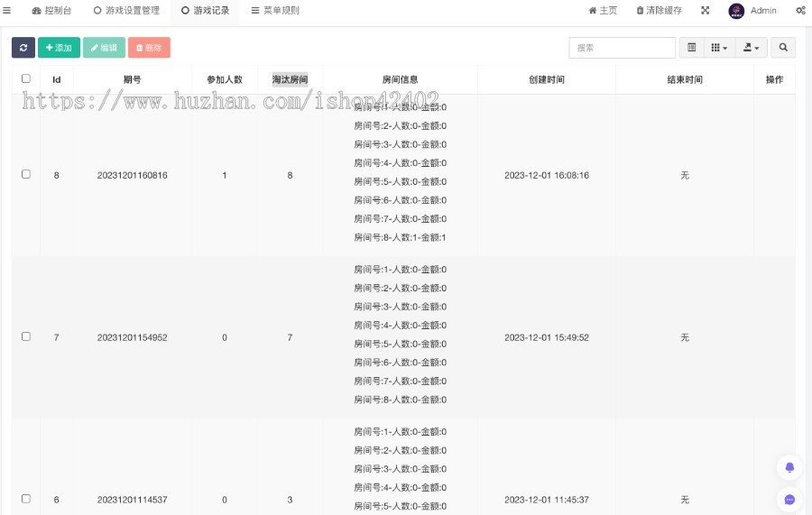Click the 创建时间 column header

pos(547,79)
